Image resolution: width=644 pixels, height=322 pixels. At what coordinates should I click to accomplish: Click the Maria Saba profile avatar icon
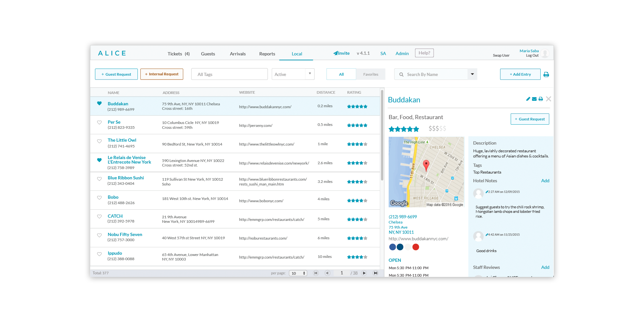(545, 53)
